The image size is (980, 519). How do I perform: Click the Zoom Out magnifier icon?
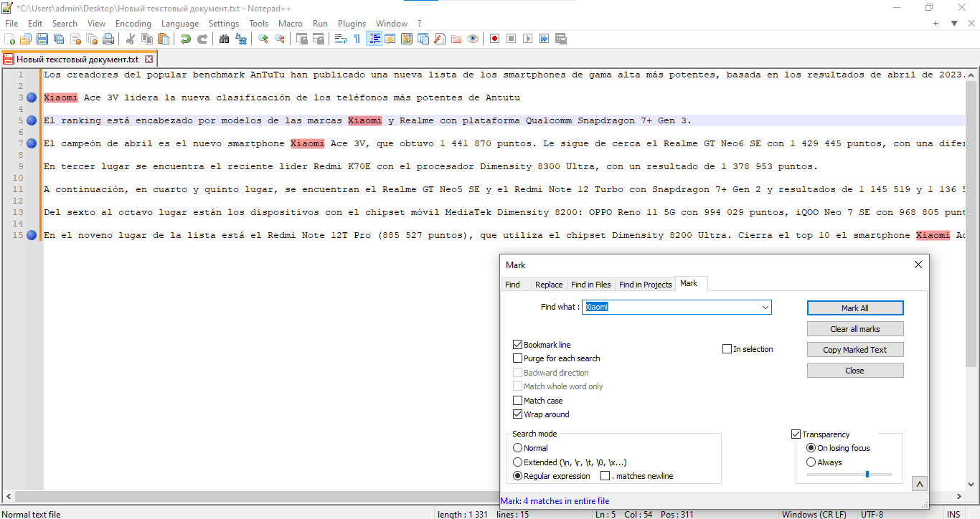(x=280, y=39)
